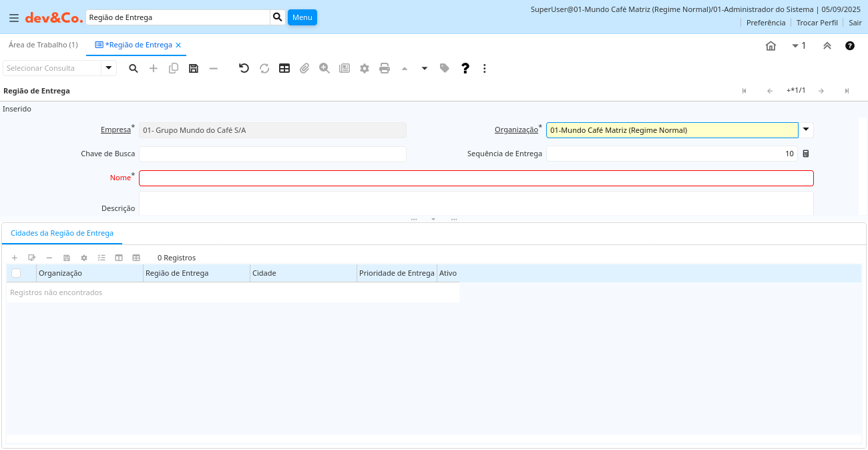Click the Undo changes icon
This screenshot has width=868, height=450.
click(x=244, y=68)
